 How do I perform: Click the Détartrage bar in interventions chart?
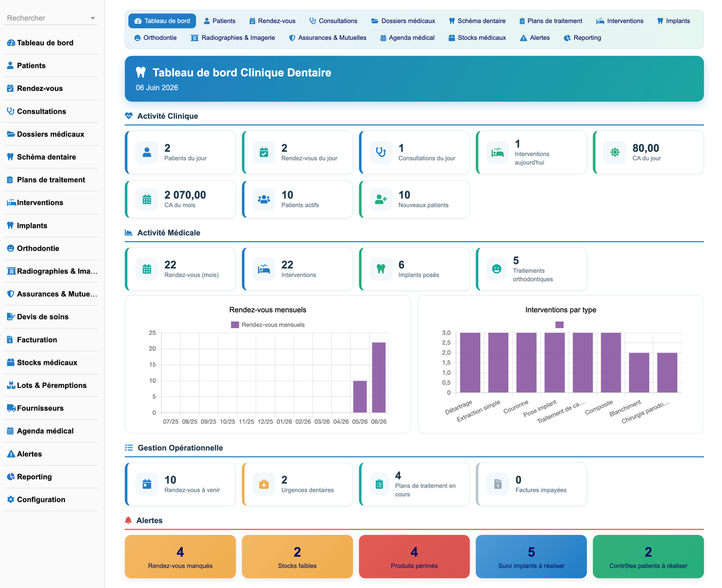pos(469,363)
